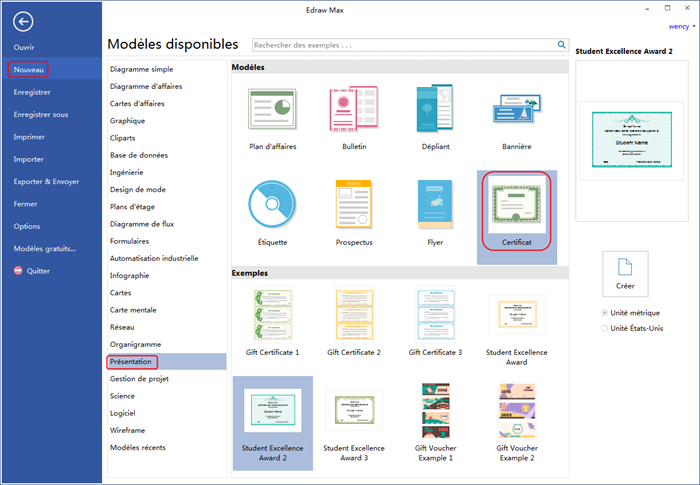Open Modèles gratuits... menu item
The image size is (700, 485).
coord(45,248)
